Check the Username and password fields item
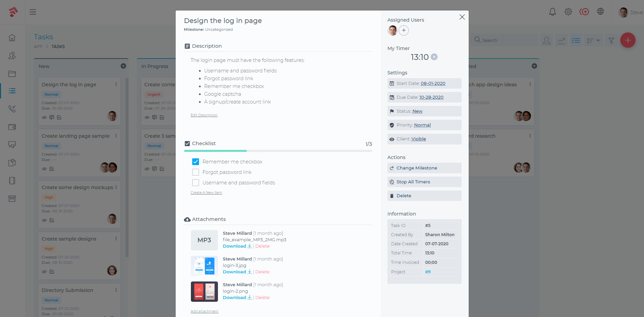Screen dimensions: 644x317 [x=196, y=183]
